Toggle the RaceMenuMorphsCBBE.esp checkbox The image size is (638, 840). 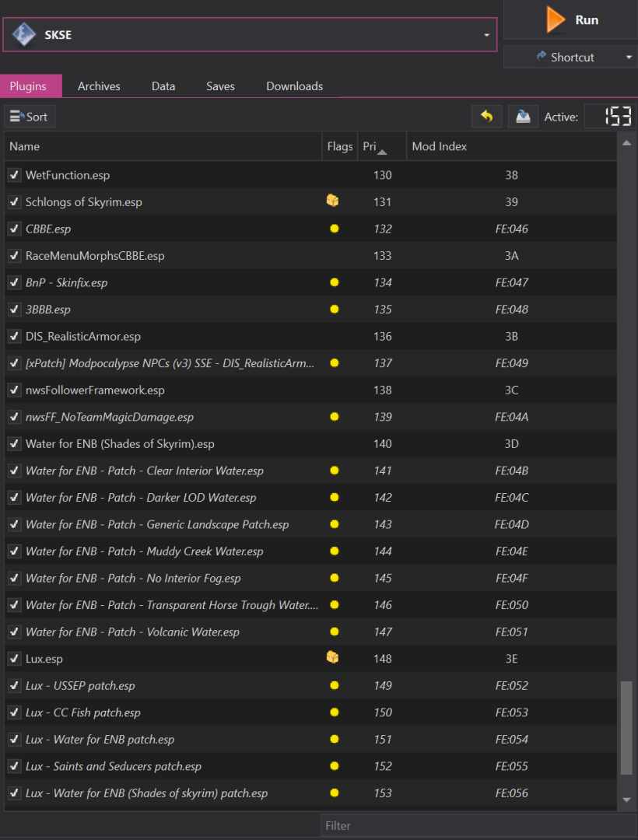click(x=15, y=256)
